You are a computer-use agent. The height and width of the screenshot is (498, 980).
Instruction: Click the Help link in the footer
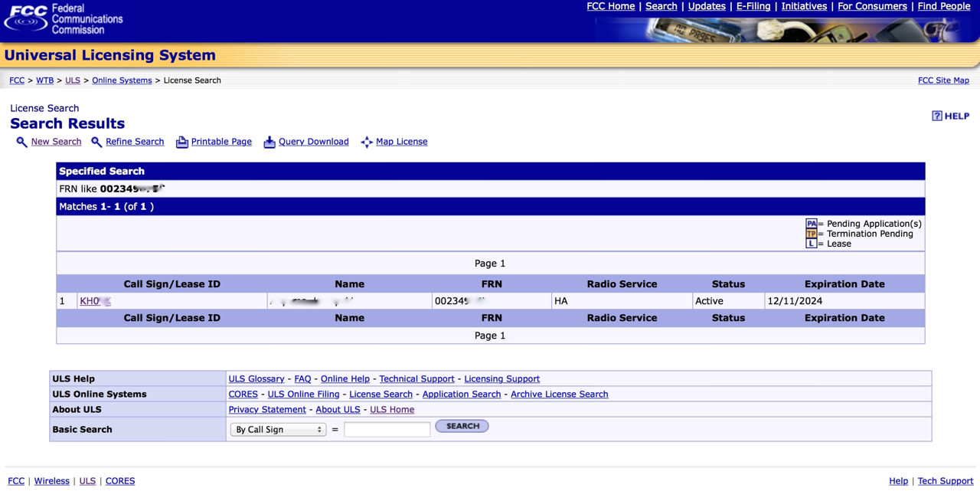(898, 481)
